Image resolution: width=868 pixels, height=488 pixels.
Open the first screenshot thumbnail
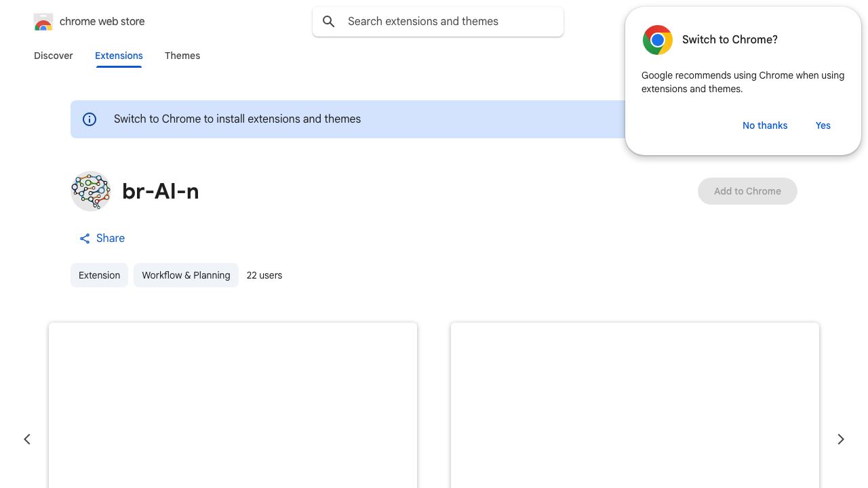point(233,405)
